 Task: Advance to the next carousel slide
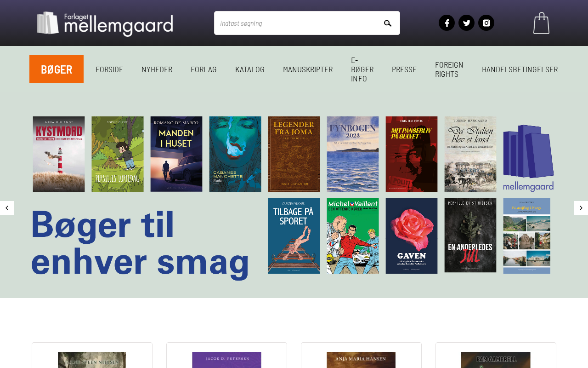pos(581,208)
